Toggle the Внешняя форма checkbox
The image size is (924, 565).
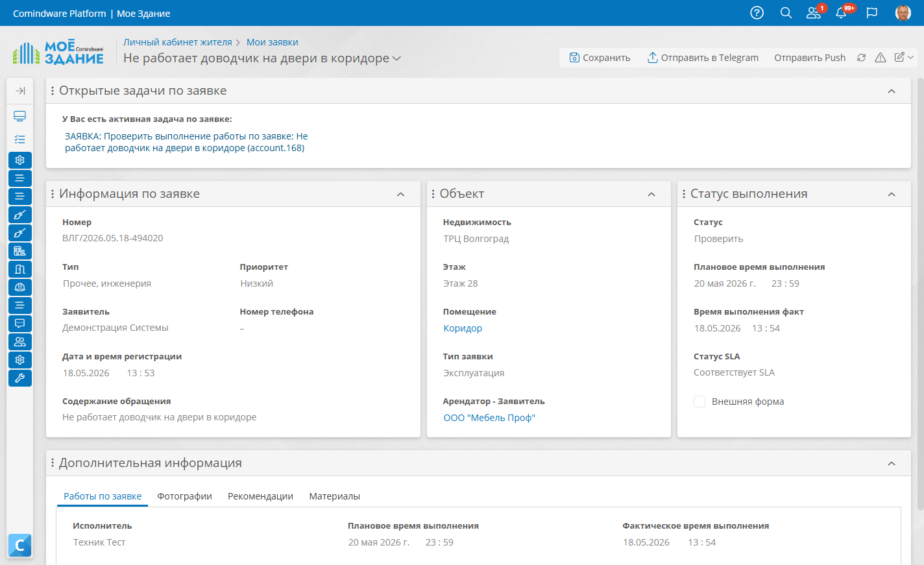tap(699, 402)
